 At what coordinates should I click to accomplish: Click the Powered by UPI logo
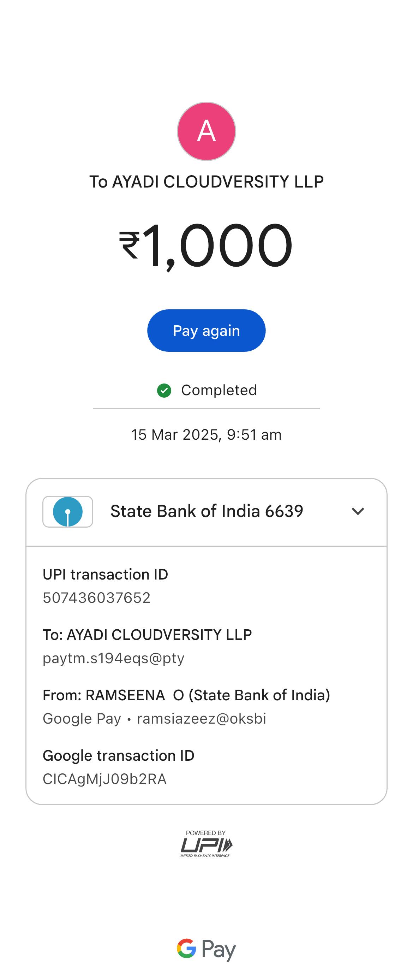[206, 844]
